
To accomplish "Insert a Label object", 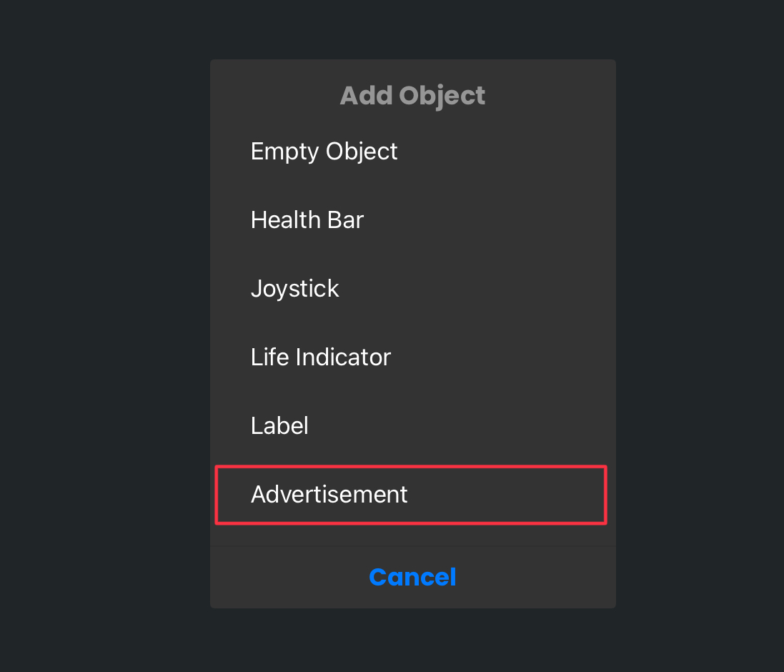I will click(412, 425).
